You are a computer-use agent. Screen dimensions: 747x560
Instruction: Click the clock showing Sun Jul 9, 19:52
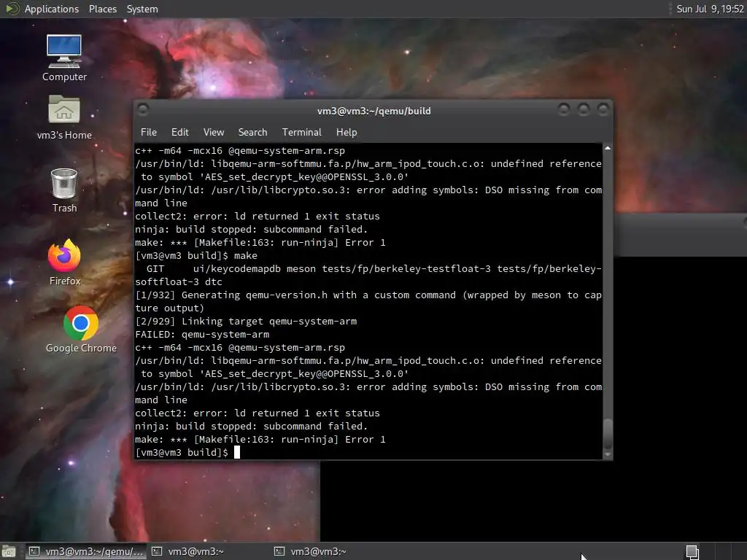tap(710, 9)
